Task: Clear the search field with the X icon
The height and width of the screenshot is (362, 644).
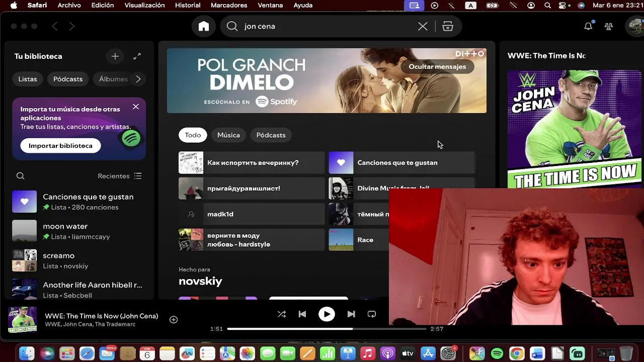Action: point(423,26)
